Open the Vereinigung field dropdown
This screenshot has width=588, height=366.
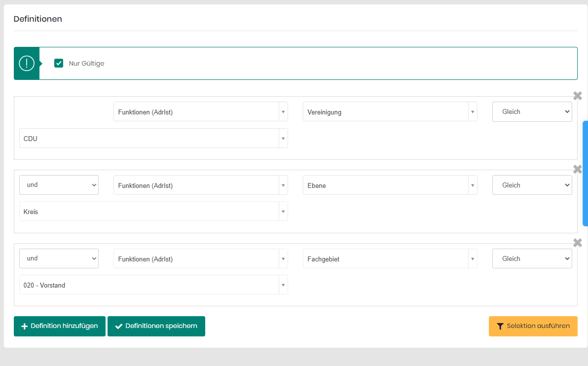point(390,112)
